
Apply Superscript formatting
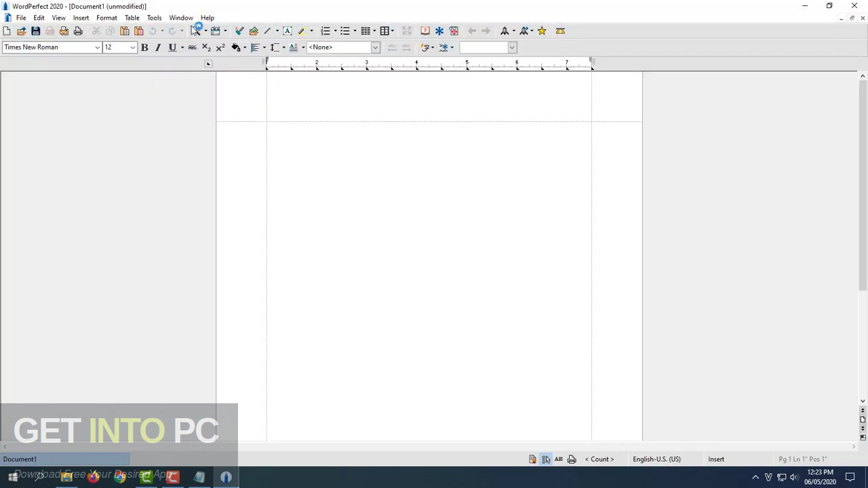221,47
